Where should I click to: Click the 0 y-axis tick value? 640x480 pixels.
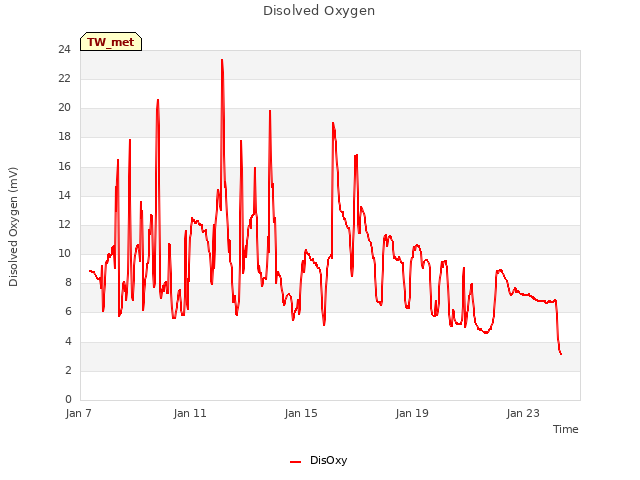(68, 399)
